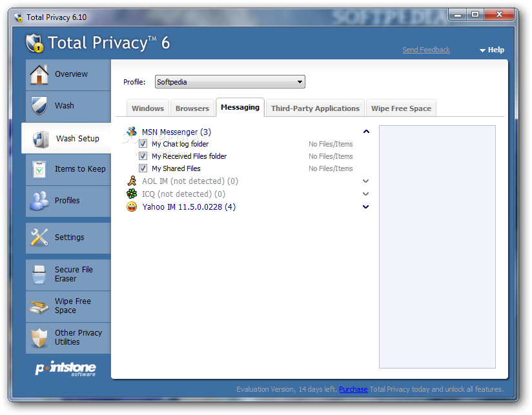Open the Third-Party Applications tab

pyautogui.click(x=315, y=108)
